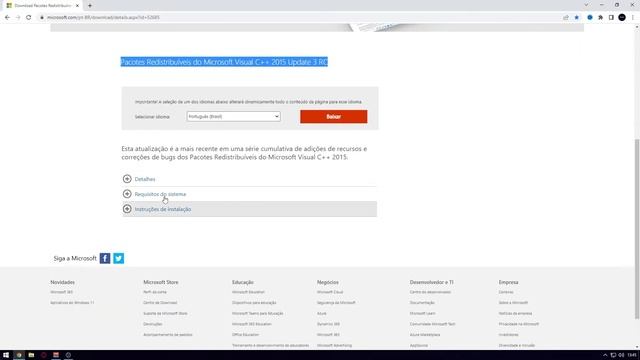Expand Instruções de instalação plus icon
Viewport: 640px width, 360px height.
click(x=127, y=209)
